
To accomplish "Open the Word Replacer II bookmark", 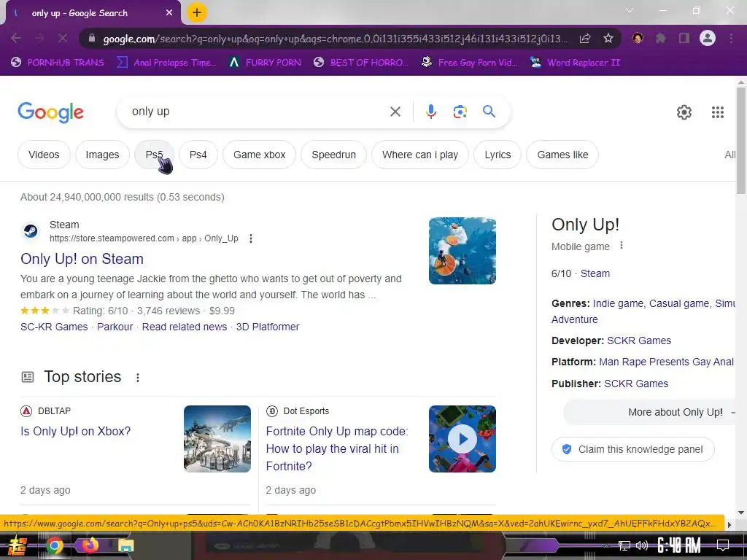I will click(576, 63).
